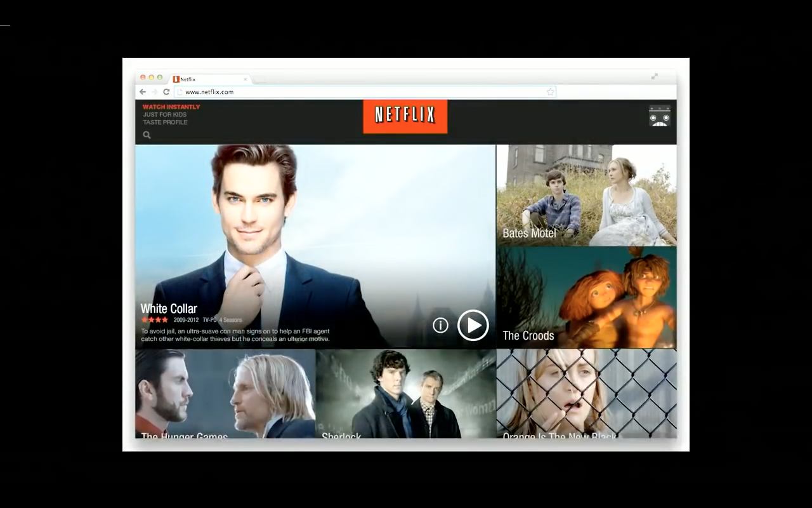This screenshot has height=508, width=812.
Task: Select The Hunger Games tile
Action: point(225,394)
